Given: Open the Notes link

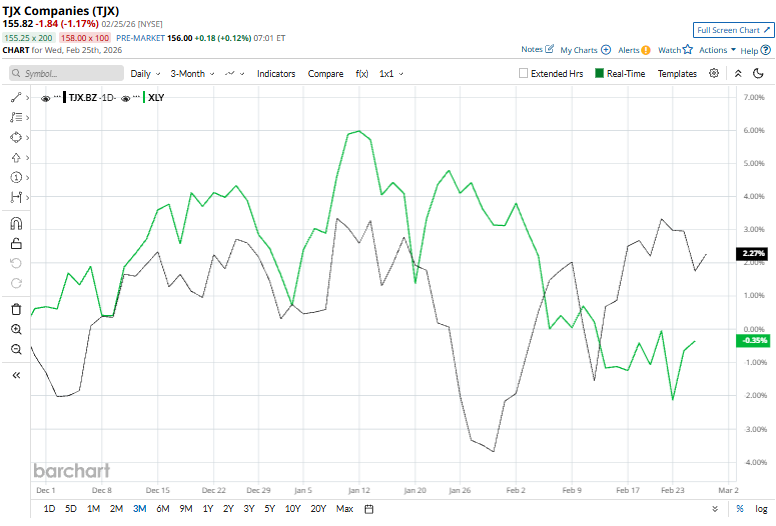Looking at the screenshot, I should point(537,49).
